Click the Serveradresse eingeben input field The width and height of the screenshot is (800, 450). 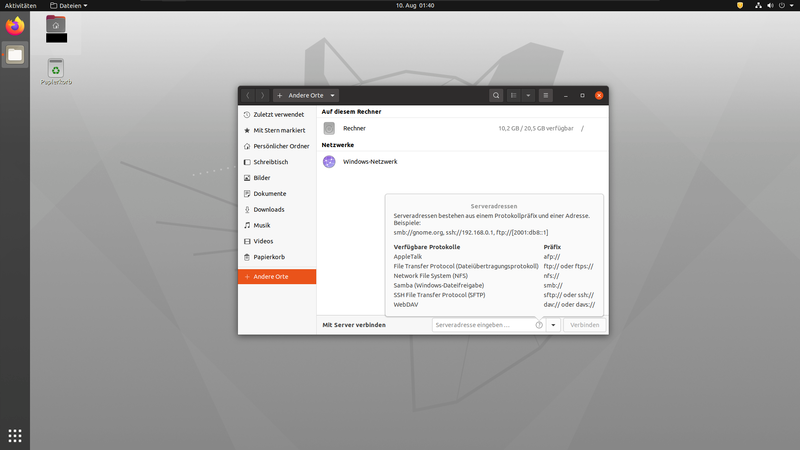pyautogui.click(x=483, y=325)
